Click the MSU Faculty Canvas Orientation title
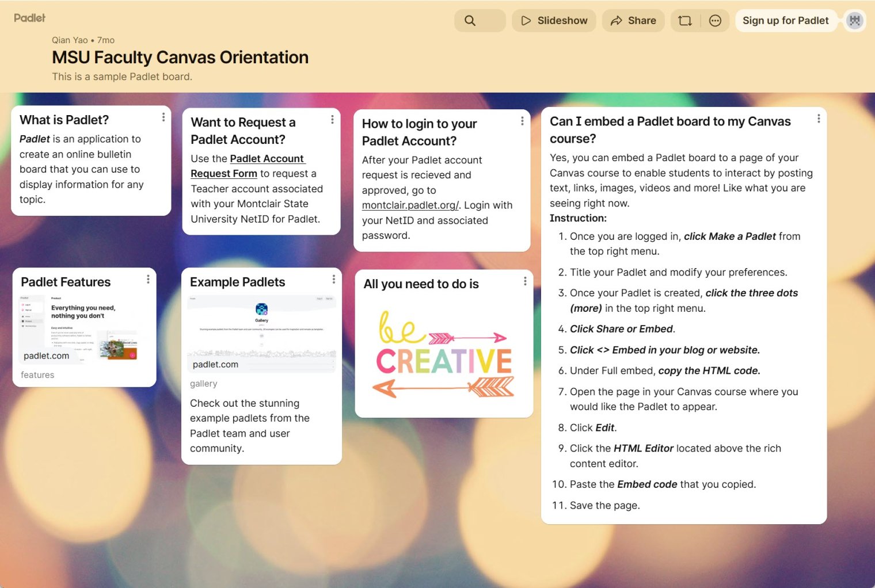Viewport: 875px width, 588px height. (180, 58)
